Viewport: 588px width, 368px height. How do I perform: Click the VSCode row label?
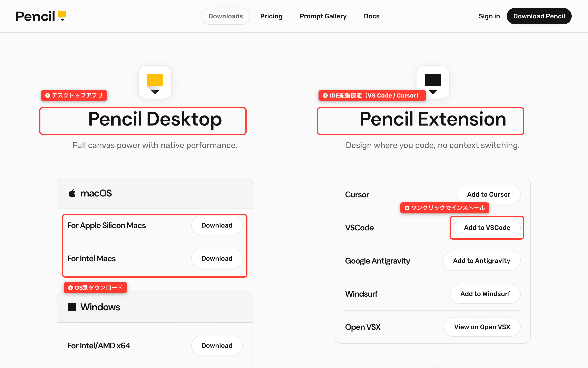[x=359, y=228]
